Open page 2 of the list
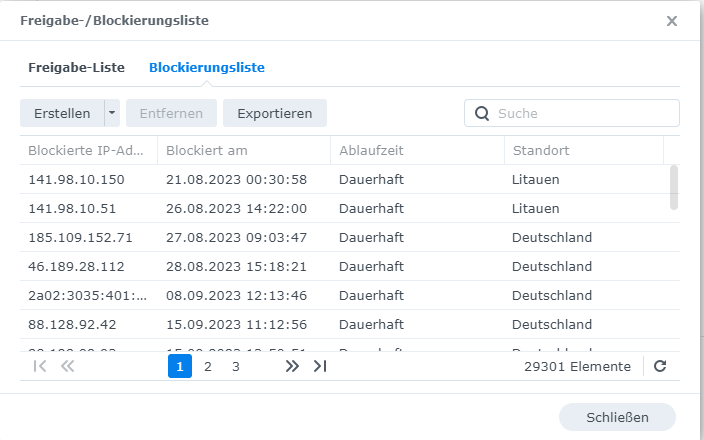 click(x=207, y=366)
